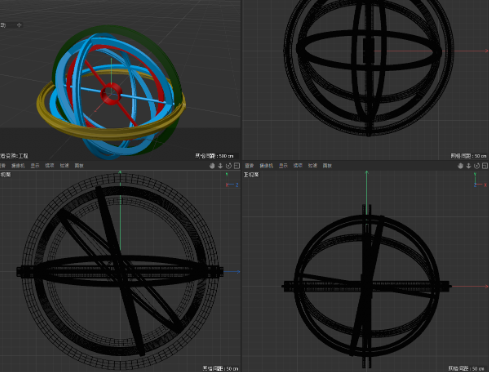Image resolution: width=489 pixels, height=372 pixels.
Task: Open 显示 menu of bottom-right viewport
Action: [283, 166]
